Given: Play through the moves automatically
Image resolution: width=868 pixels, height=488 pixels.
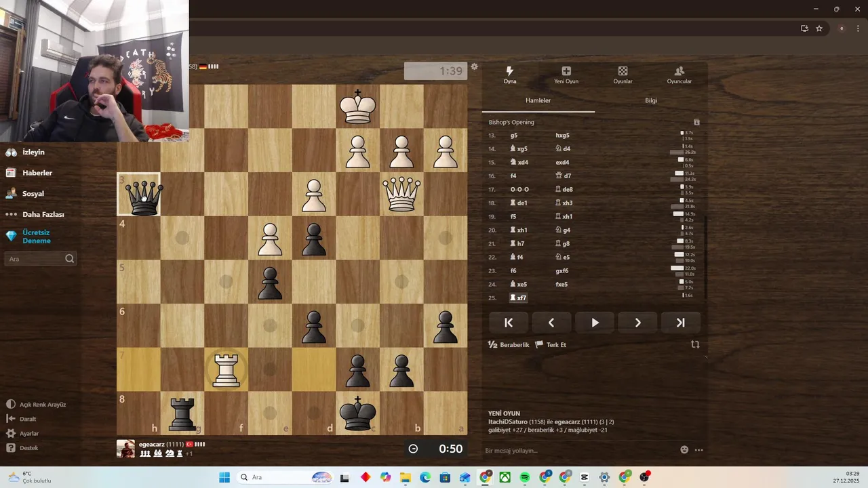Looking at the screenshot, I should click(595, 323).
